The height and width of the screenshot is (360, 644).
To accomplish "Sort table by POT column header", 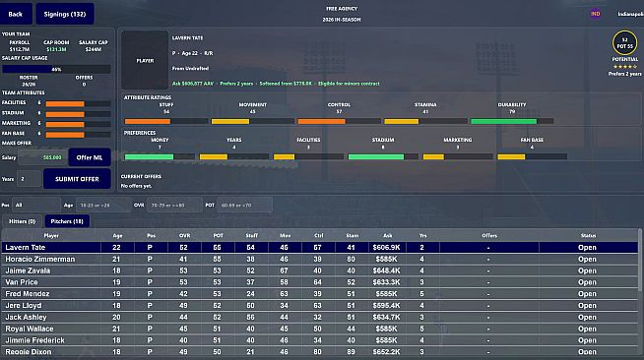I will coord(218,236).
